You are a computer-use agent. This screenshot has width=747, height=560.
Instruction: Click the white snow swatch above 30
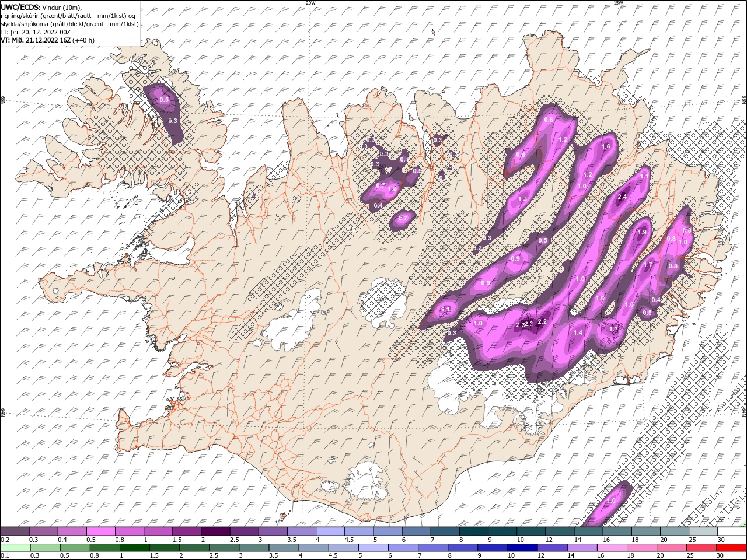731,531
